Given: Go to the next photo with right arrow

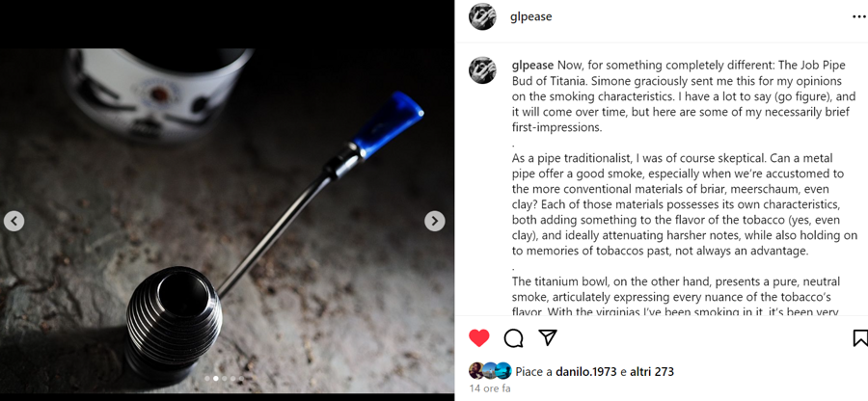Looking at the screenshot, I should [435, 222].
